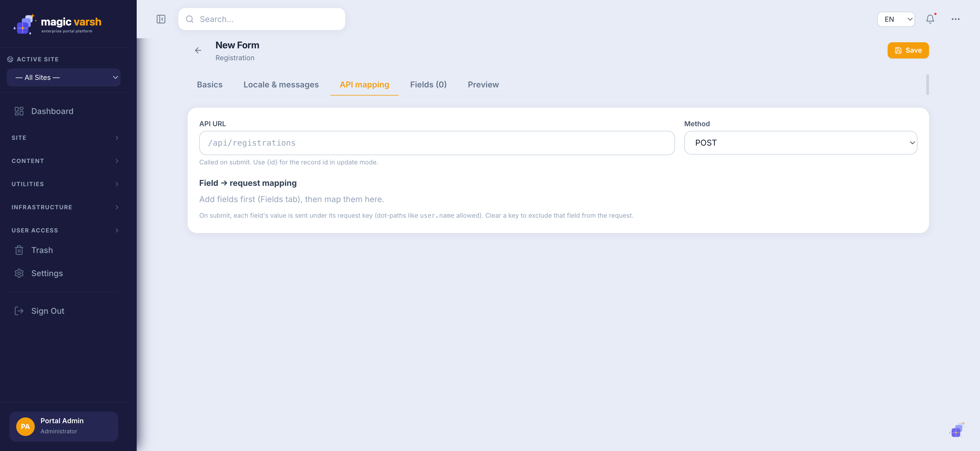The height and width of the screenshot is (451, 980).
Task: Select the API mapping tab
Action: pos(364,85)
